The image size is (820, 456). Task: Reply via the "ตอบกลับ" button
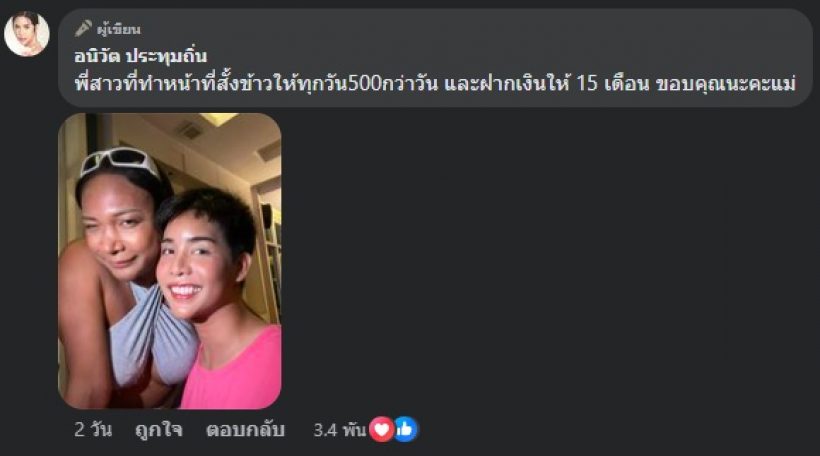245,430
